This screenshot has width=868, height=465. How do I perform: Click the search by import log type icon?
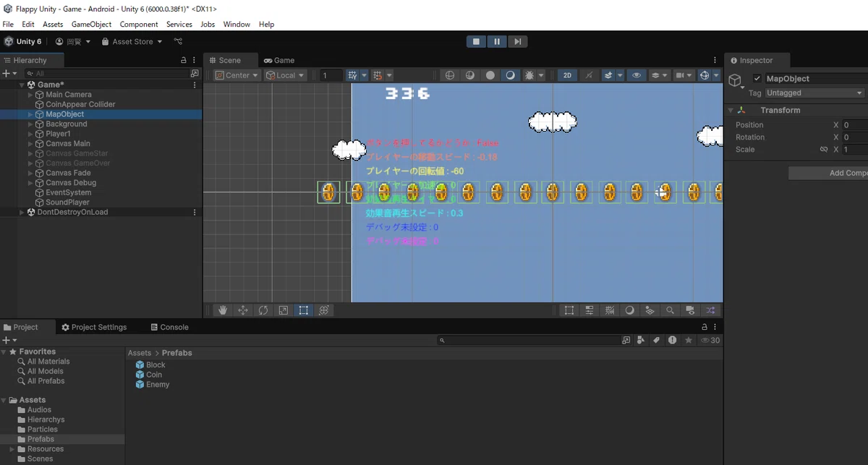(x=673, y=340)
